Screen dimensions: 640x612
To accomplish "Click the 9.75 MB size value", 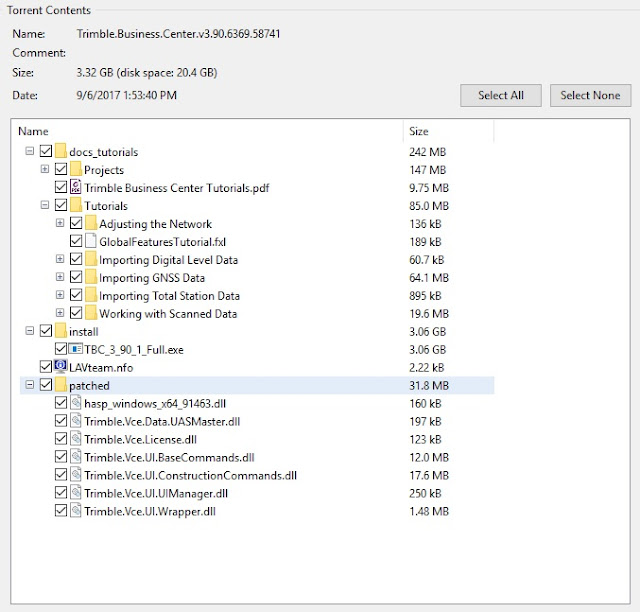I will (x=429, y=188).
